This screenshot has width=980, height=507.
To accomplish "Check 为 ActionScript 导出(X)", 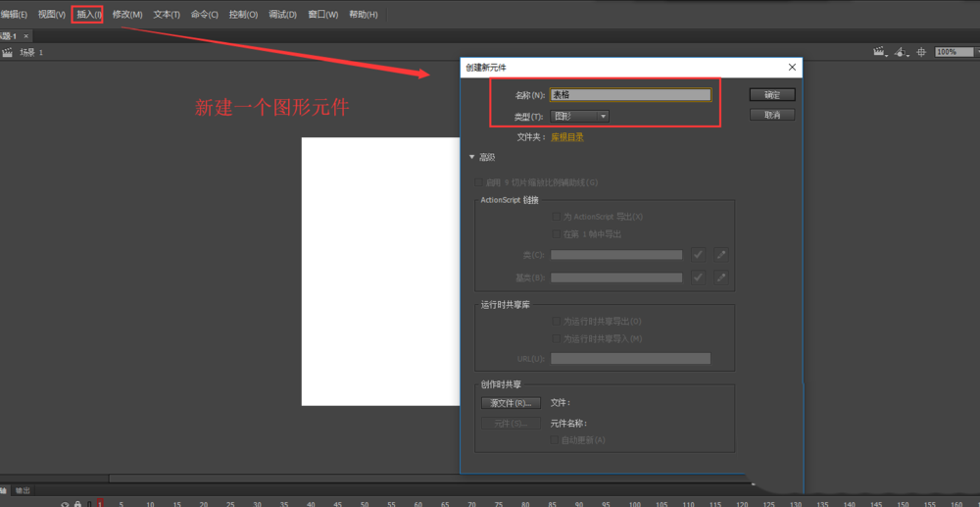I will (x=557, y=217).
